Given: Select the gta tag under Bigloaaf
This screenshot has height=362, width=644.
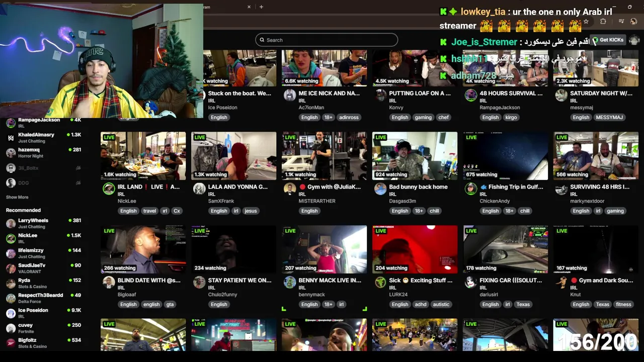Looking at the screenshot, I should (x=170, y=304).
